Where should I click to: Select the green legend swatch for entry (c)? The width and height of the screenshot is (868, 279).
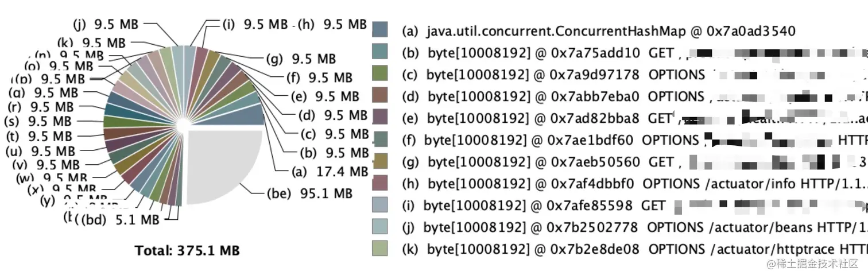380,73
